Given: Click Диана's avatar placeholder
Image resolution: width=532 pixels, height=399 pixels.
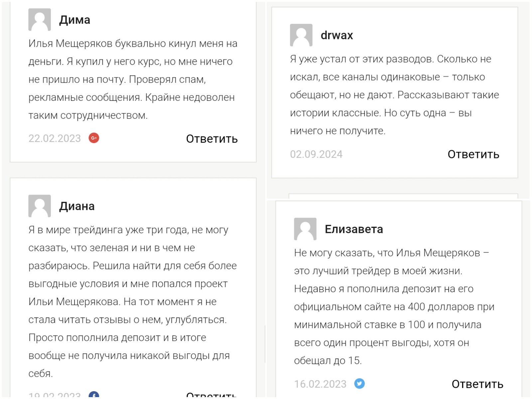Looking at the screenshot, I should [x=40, y=206].
